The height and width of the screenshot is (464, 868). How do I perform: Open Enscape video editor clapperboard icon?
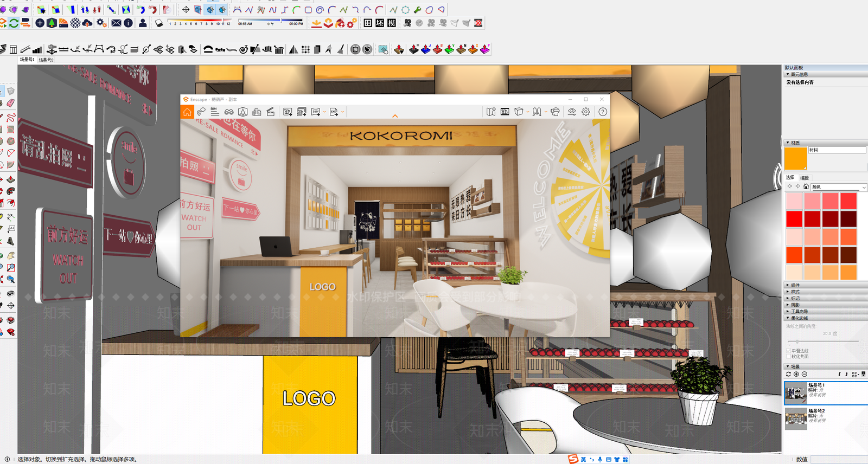pyautogui.click(x=270, y=112)
